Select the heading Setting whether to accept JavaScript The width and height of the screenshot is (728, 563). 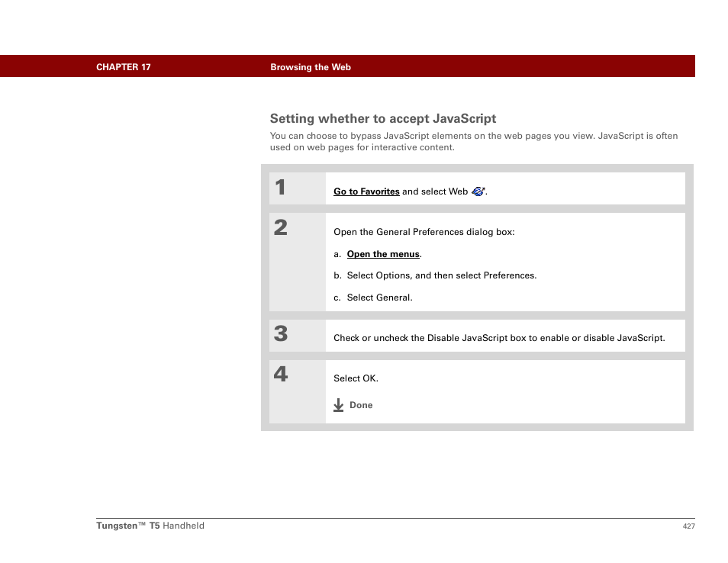tap(382, 118)
